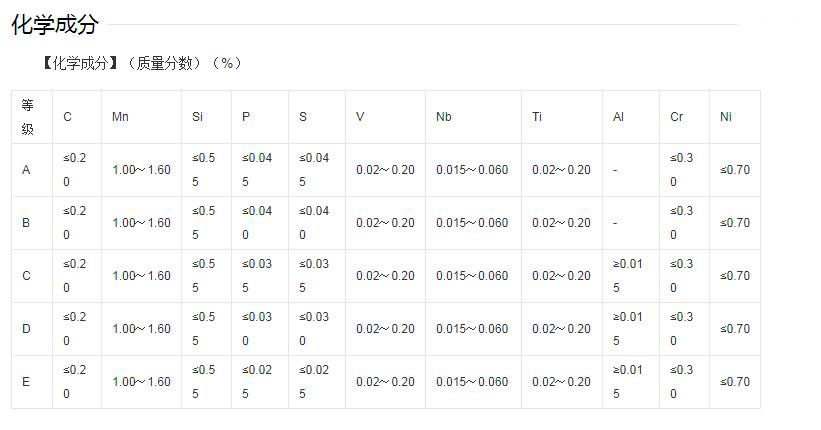This screenshot has height=430, width=821.
Task: Click grade C Al value ≥0.015
Action: pos(627,275)
